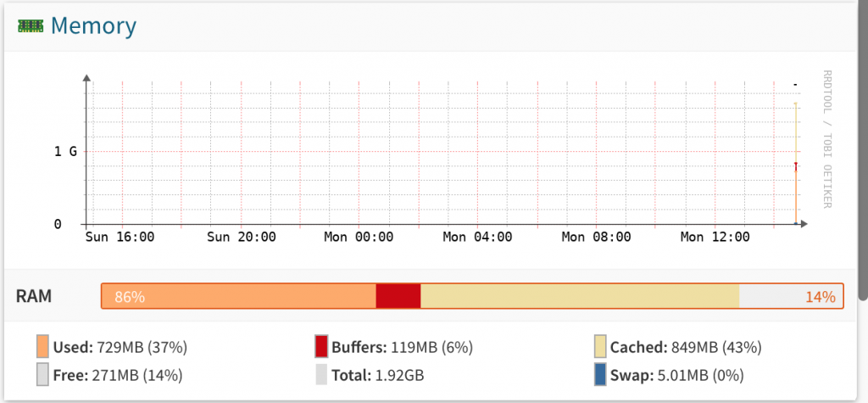
Task: Click the yellow Cached segment of RAM bar
Action: pyautogui.click(x=580, y=296)
